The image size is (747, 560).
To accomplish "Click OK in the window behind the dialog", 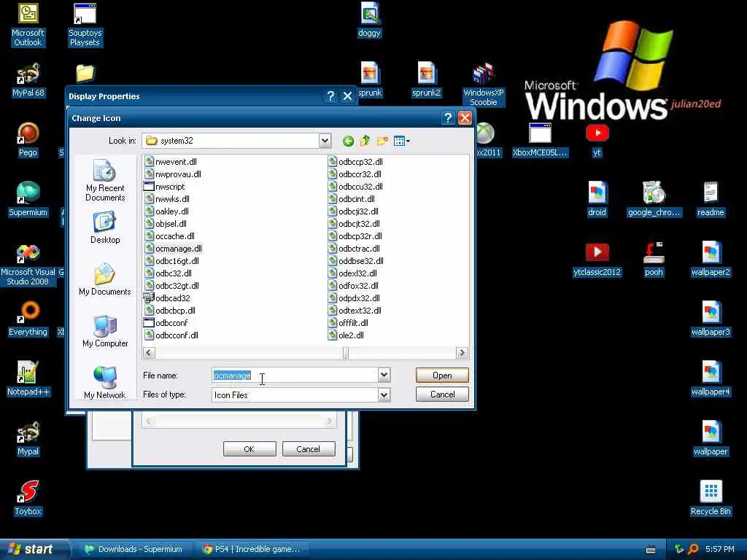I will [249, 449].
